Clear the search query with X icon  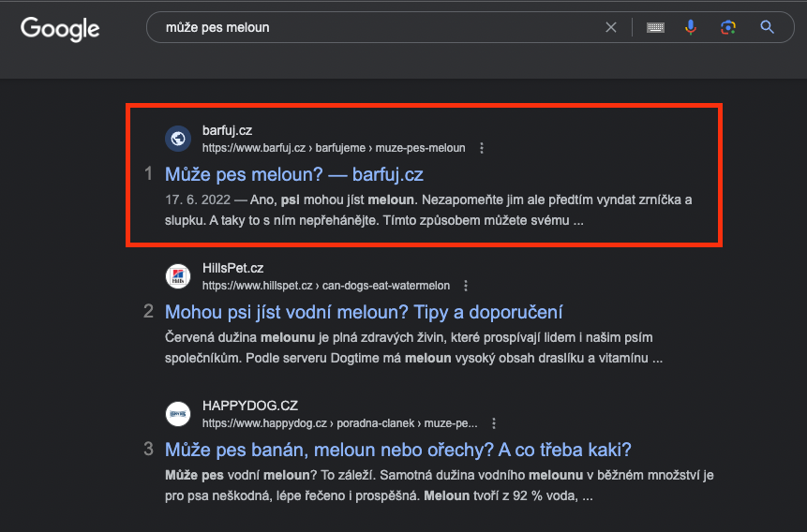[611, 27]
